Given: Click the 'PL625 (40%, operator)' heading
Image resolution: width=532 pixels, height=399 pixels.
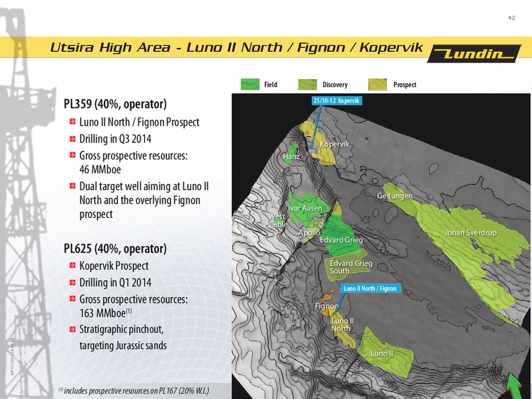Looking at the screenshot, I should [115, 249].
